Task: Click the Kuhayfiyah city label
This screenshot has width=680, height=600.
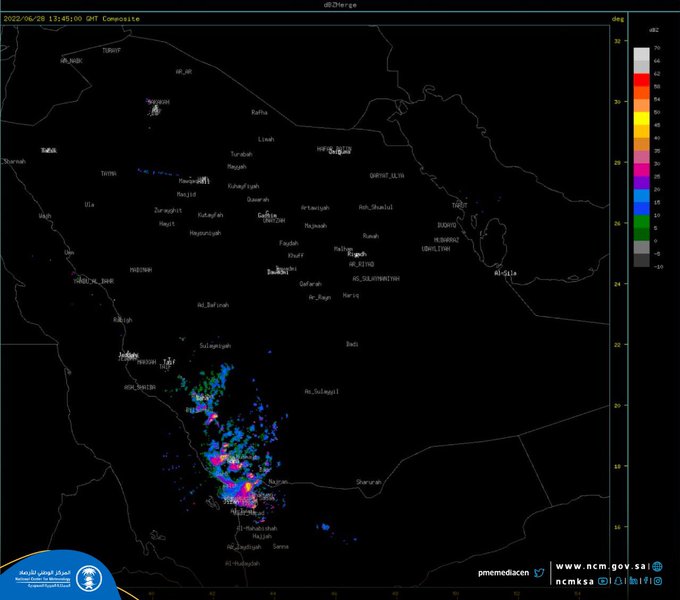Action: coord(243,186)
